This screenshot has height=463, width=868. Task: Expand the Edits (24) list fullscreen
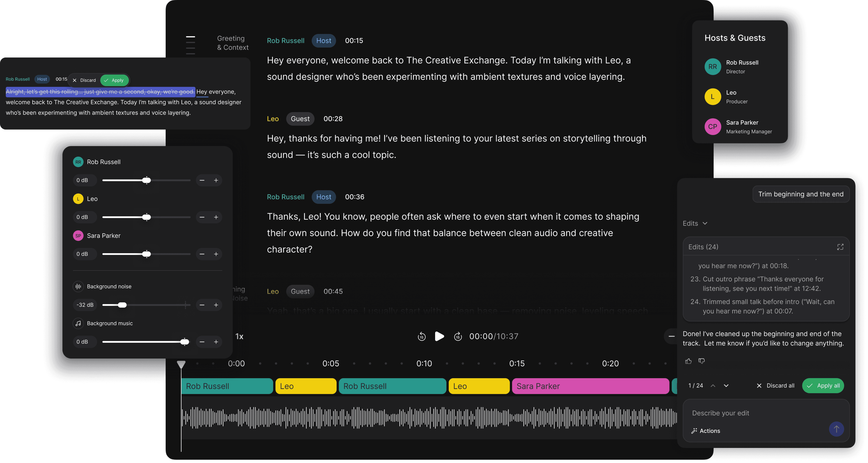click(x=840, y=247)
